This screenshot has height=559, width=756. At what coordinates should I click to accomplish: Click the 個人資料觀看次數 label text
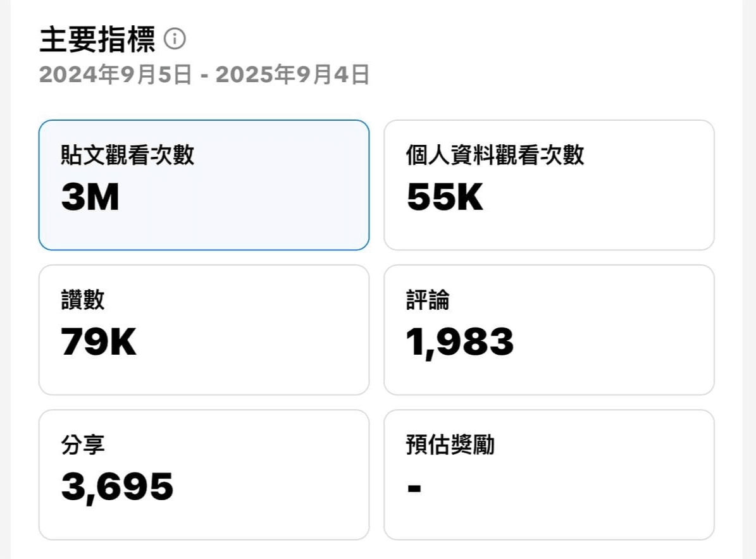click(495, 155)
